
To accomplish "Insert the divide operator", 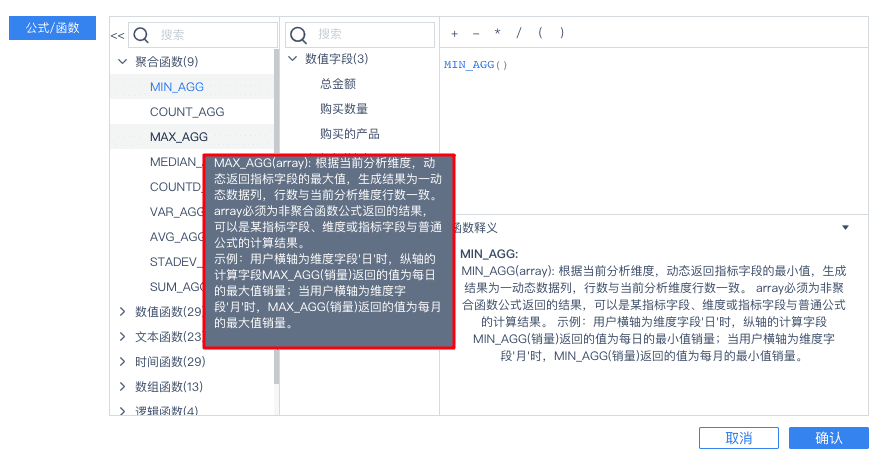I will tap(519, 33).
